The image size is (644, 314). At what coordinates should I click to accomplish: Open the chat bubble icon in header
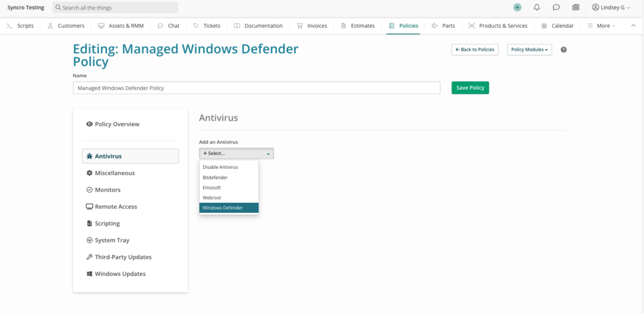(x=556, y=8)
